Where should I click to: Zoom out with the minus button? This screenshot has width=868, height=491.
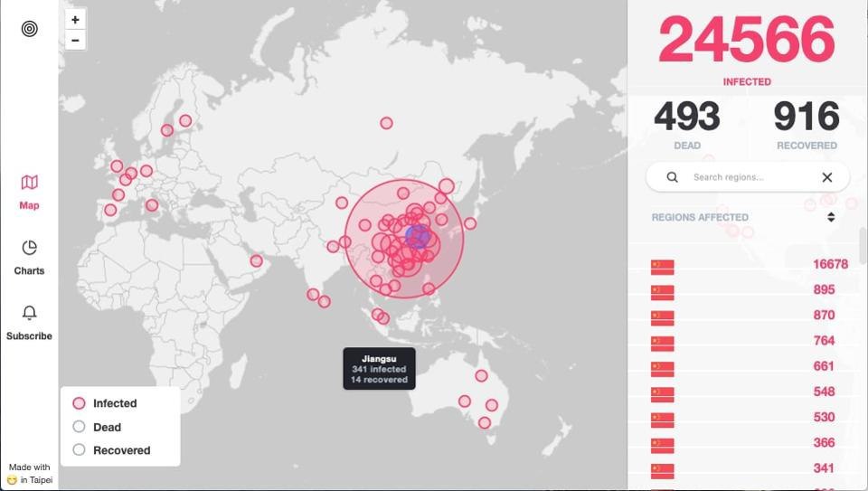coord(75,40)
